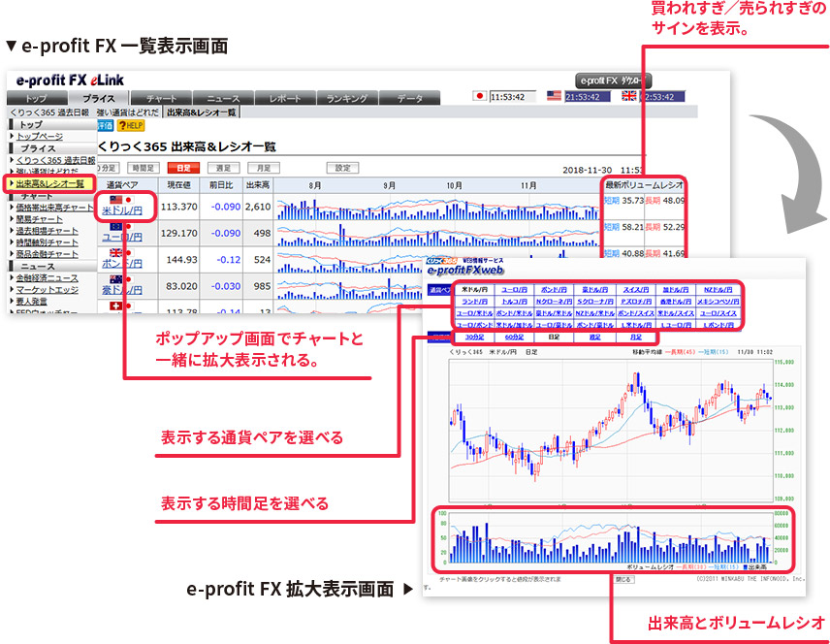Open the レポート main tab
This screenshot has height=644, width=830.
click(x=285, y=98)
